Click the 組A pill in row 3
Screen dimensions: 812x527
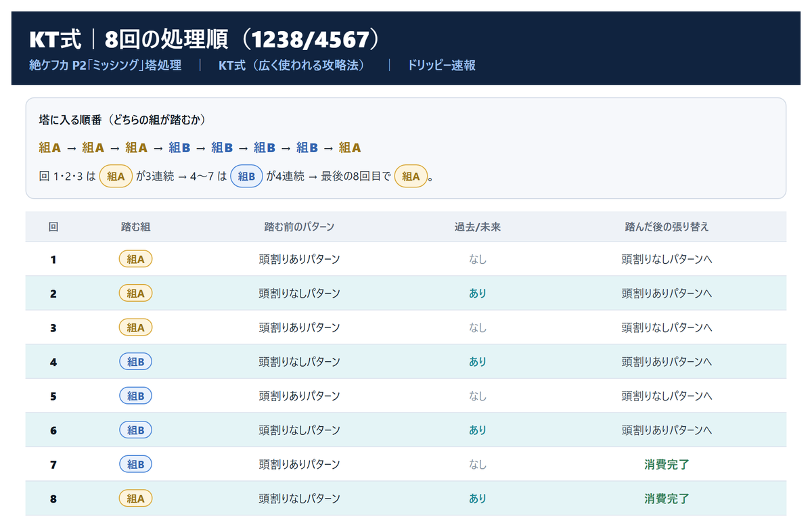135,327
